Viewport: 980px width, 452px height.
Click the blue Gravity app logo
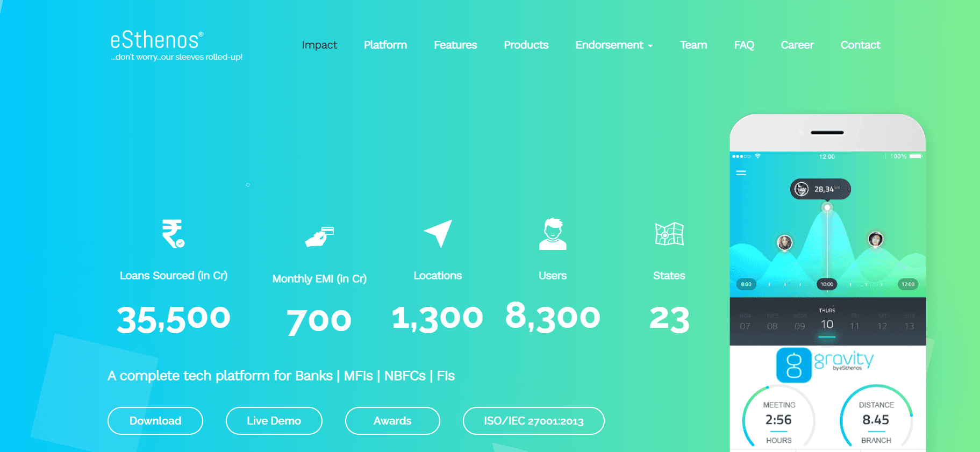pos(793,365)
